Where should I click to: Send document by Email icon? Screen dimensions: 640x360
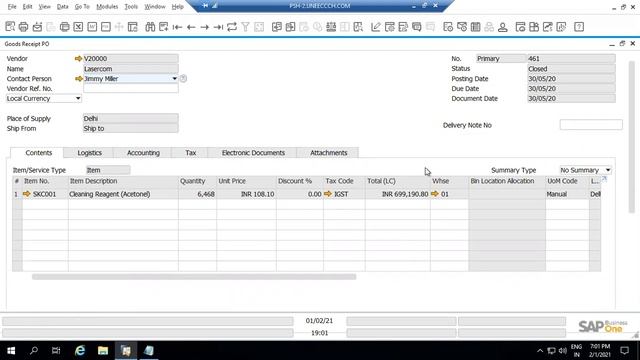click(37, 27)
